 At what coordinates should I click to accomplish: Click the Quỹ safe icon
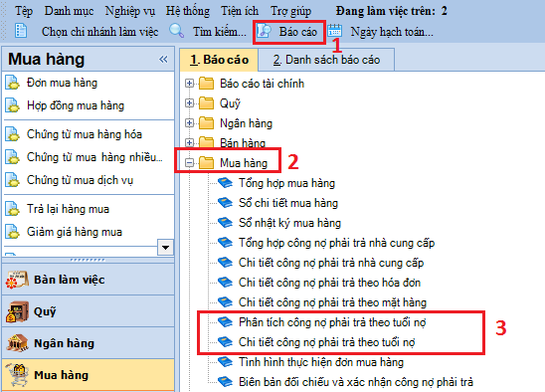(x=17, y=311)
